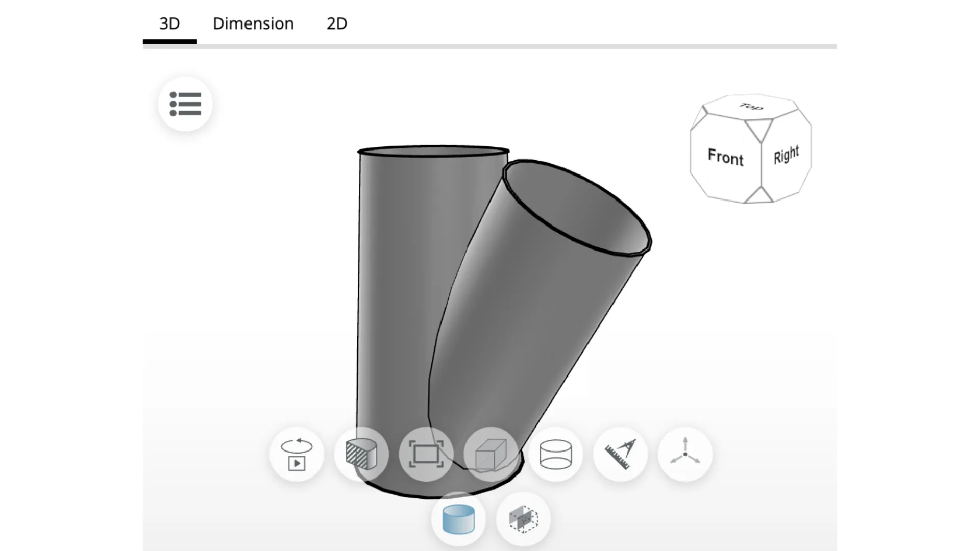
Task: Select the 3D tab
Action: [169, 23]
